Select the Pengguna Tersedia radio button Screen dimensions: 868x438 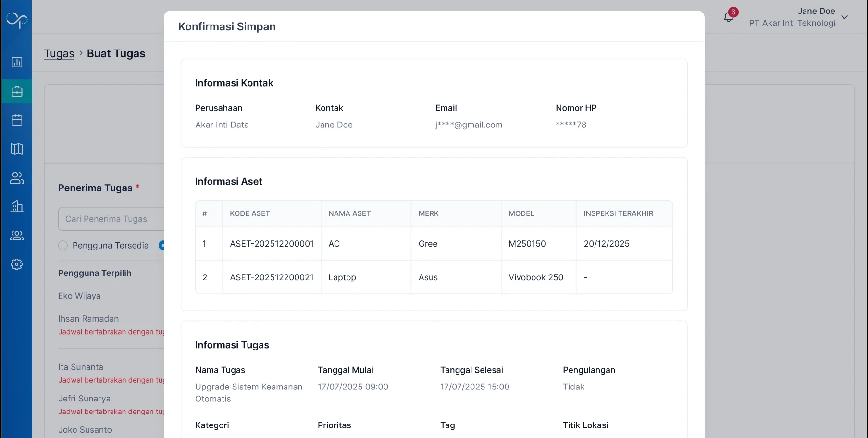[63, 245]
